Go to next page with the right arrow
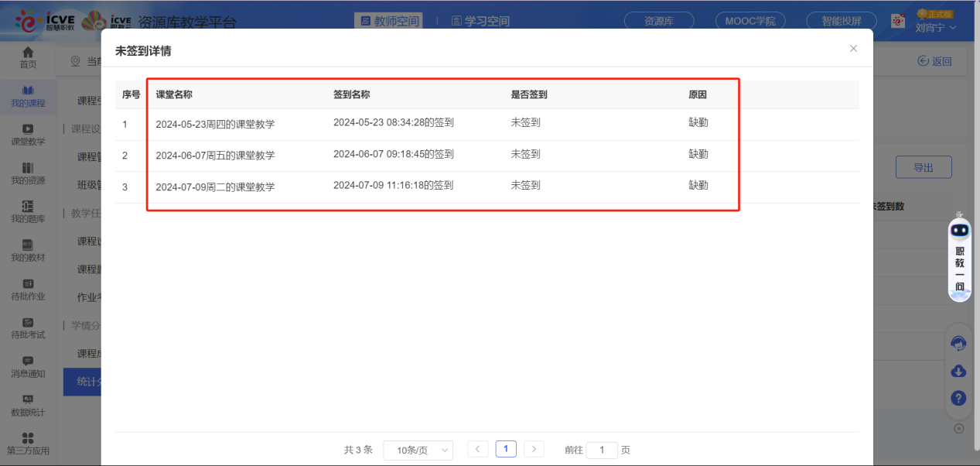This screenshot has height=466, width=980. (x=534, y=449)
